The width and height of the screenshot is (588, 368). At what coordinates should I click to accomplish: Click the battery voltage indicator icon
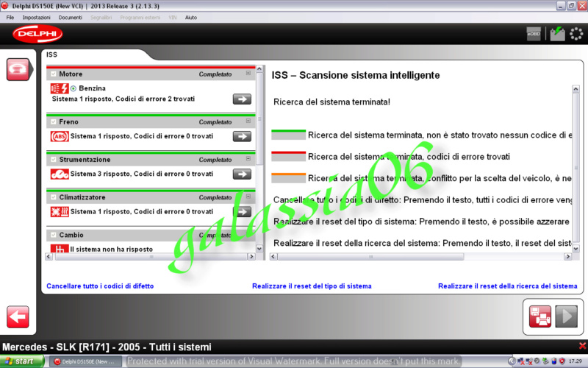[x=557, y=34]
